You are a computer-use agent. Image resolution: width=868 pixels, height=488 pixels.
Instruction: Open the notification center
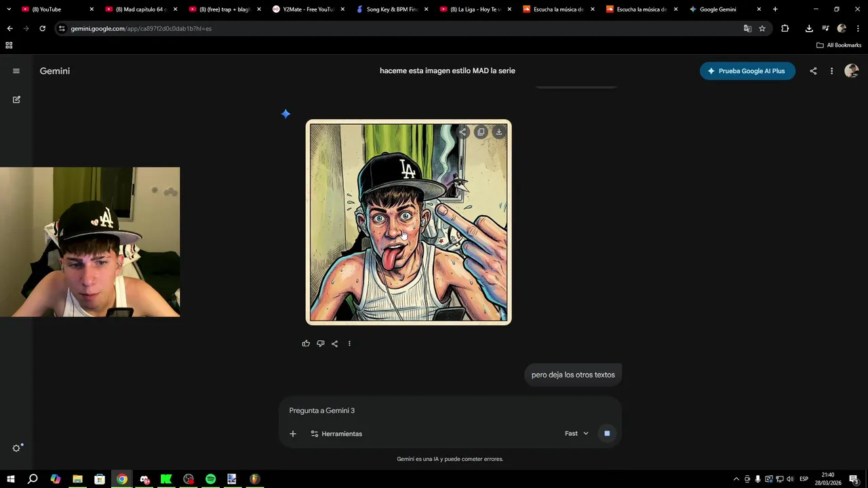[854, 479]
